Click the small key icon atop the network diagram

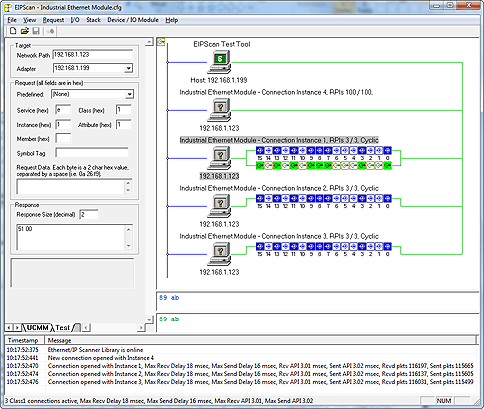pyautogui.click(x=161, y=42)
